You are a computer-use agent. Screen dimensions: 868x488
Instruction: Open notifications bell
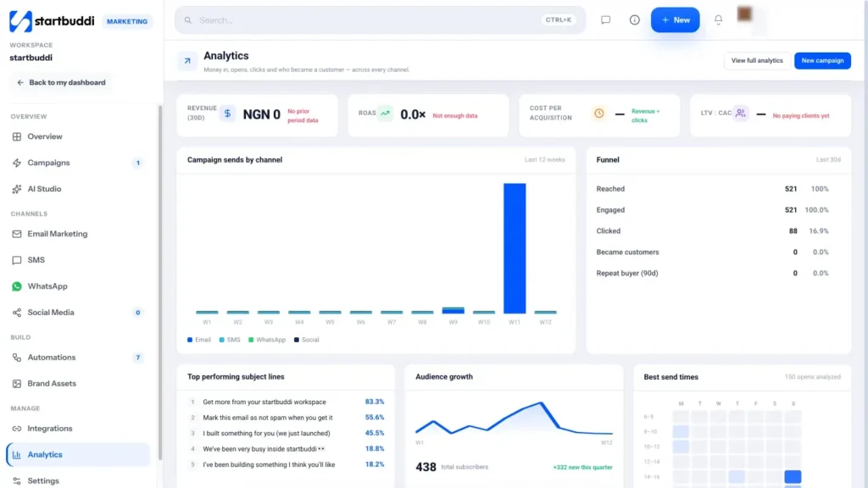click(718, 20)
